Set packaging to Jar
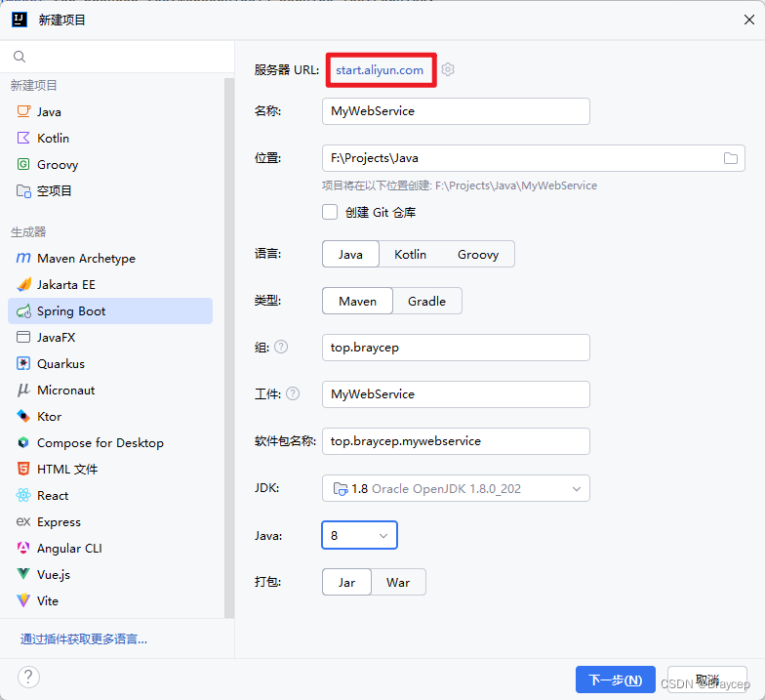The width and height of the screenshot is (765, 700). 347,582
